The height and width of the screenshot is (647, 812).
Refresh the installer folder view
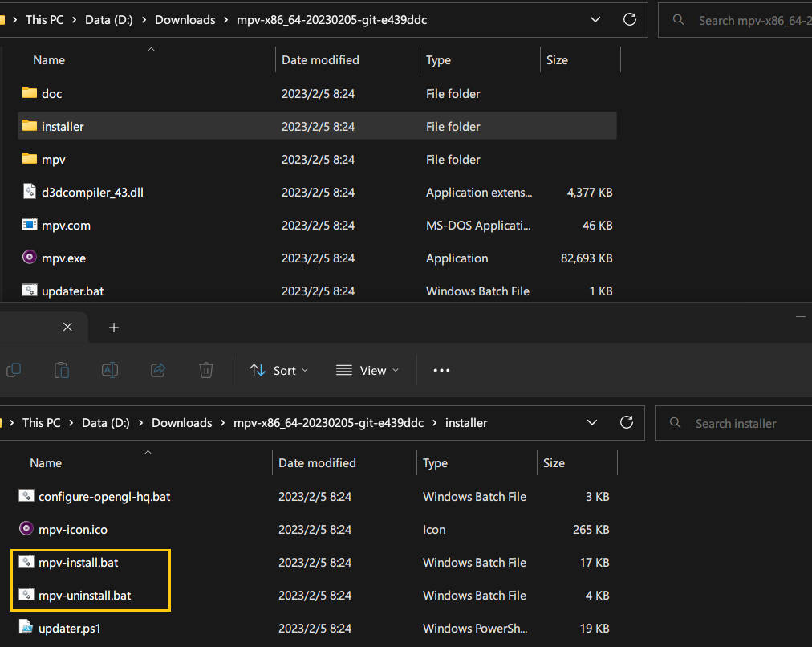tap(627, 422)
